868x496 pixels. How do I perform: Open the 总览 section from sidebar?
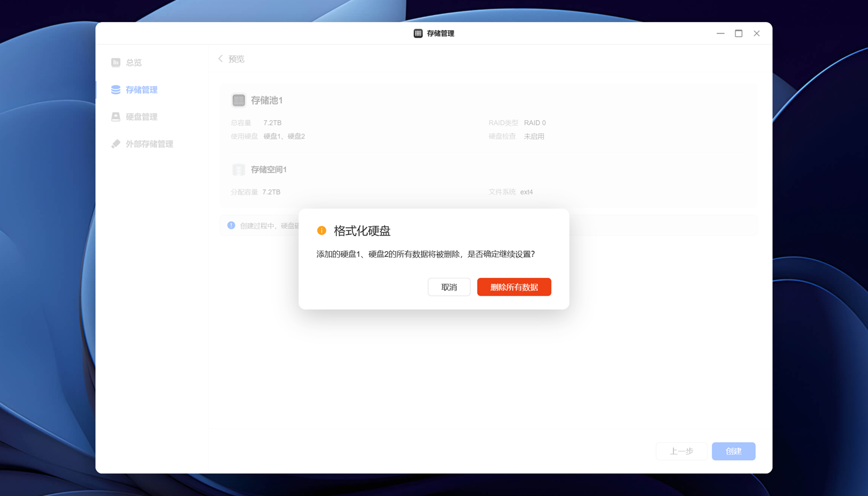[133, 63]
